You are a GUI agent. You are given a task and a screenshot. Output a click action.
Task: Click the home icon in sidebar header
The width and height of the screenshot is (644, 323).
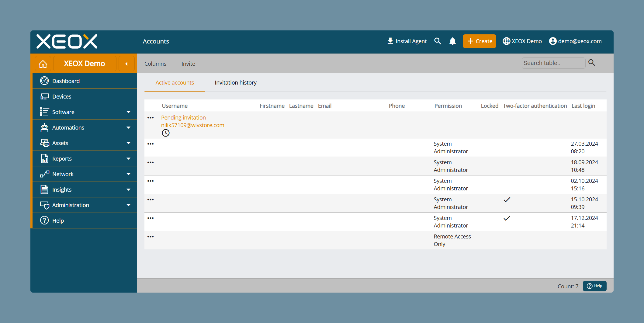click(43, 64)
